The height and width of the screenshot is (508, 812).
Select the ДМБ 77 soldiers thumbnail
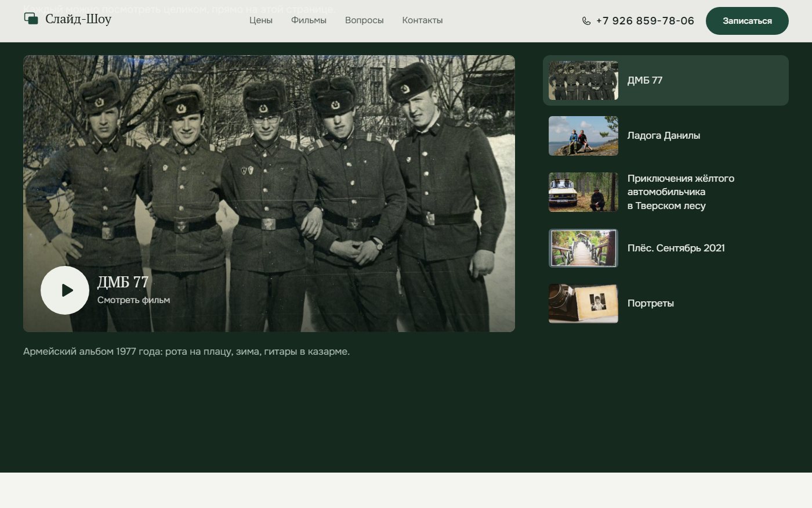(583, 81)
